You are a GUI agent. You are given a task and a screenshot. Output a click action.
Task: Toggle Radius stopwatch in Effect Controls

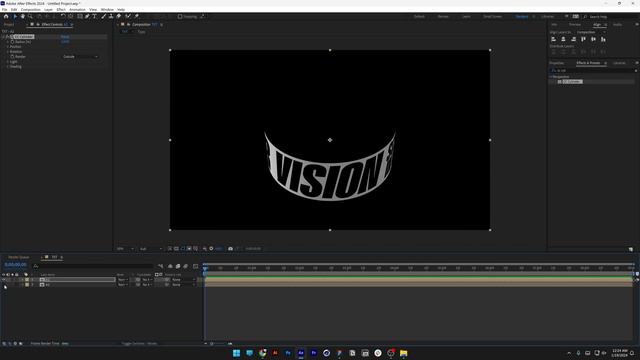[12, 42]
